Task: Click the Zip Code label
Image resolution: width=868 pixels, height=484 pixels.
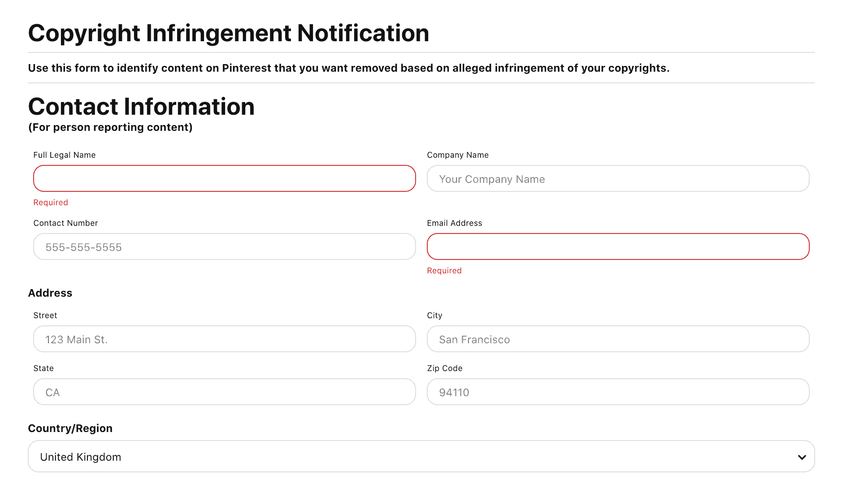Action: [445, 368]
